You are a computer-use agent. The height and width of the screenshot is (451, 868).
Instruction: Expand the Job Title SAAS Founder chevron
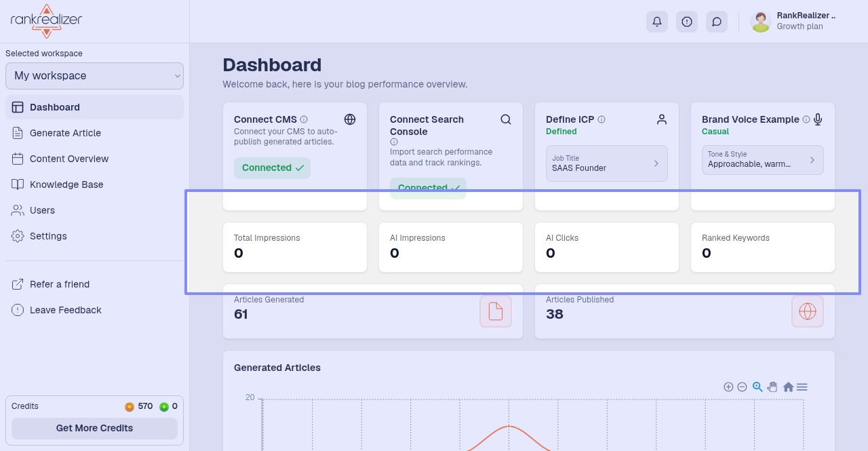(x=656, y=163)
